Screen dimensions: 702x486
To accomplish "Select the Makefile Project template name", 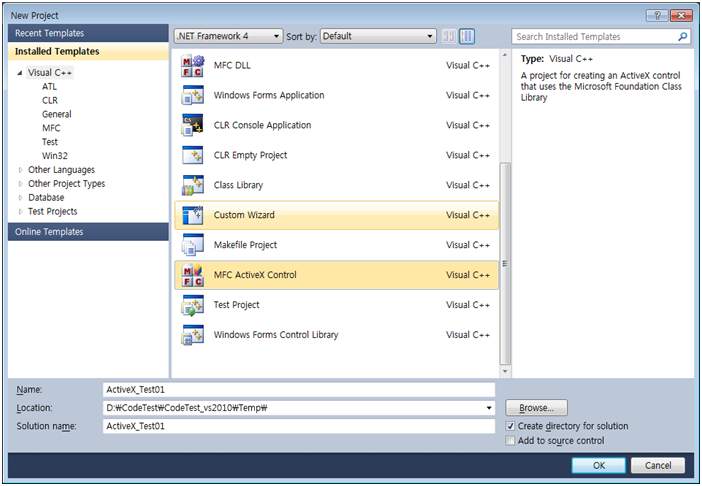I will [245, 245].
